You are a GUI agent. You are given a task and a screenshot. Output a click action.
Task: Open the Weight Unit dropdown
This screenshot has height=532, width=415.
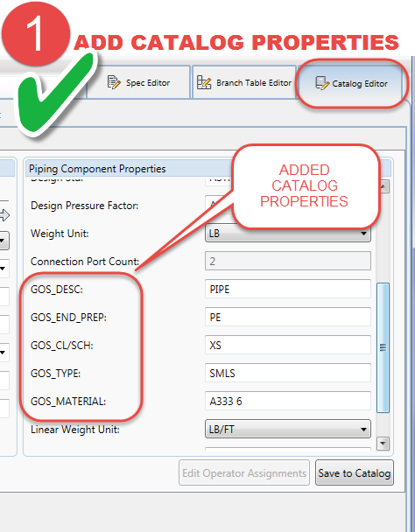(x=288, y=234)
